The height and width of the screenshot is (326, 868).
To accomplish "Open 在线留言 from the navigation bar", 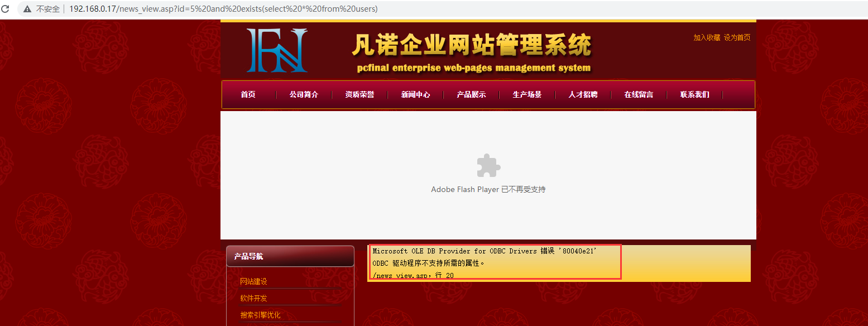I will pyautogui.click(x=639, y=94).
